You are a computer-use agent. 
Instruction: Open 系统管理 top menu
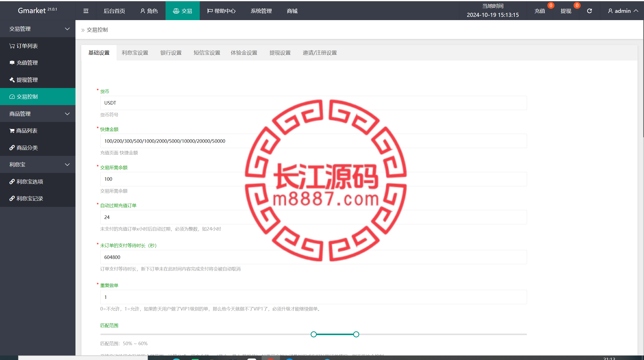pos(261,11)
